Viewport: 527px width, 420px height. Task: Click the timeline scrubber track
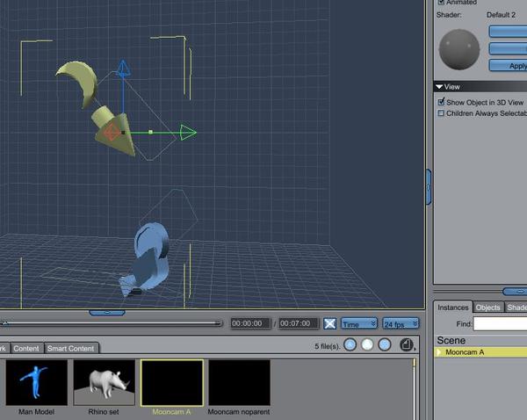click(111, 323)
